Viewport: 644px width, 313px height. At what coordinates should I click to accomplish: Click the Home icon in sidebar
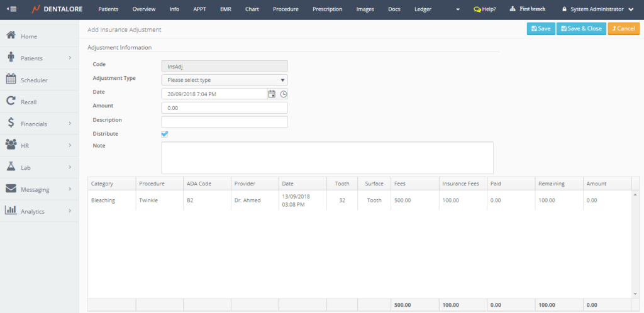pos(11,36)
